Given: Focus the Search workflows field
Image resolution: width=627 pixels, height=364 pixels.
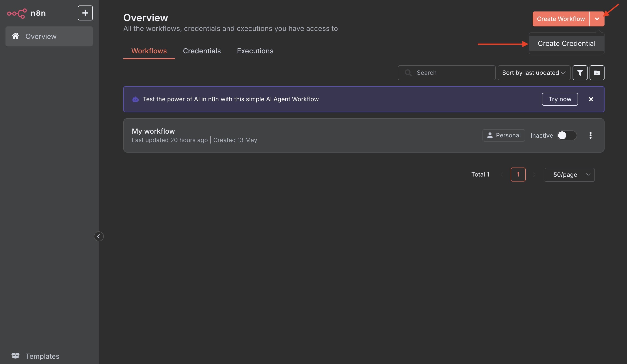Looking at the screenshot, I should [447, 73].
